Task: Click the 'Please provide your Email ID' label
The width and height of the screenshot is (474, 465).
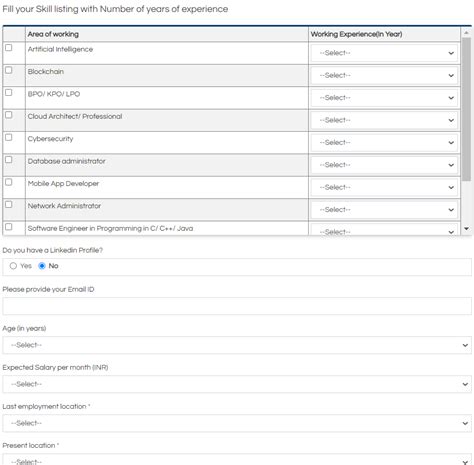Action: click(x=48, y=289)
